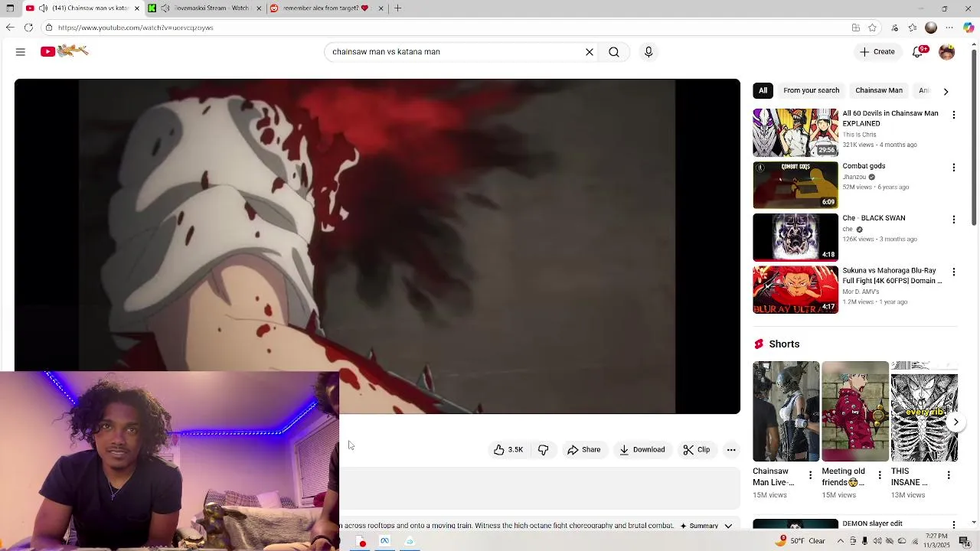Mute the Chainsaw man YouTube tab

(44, 8)
